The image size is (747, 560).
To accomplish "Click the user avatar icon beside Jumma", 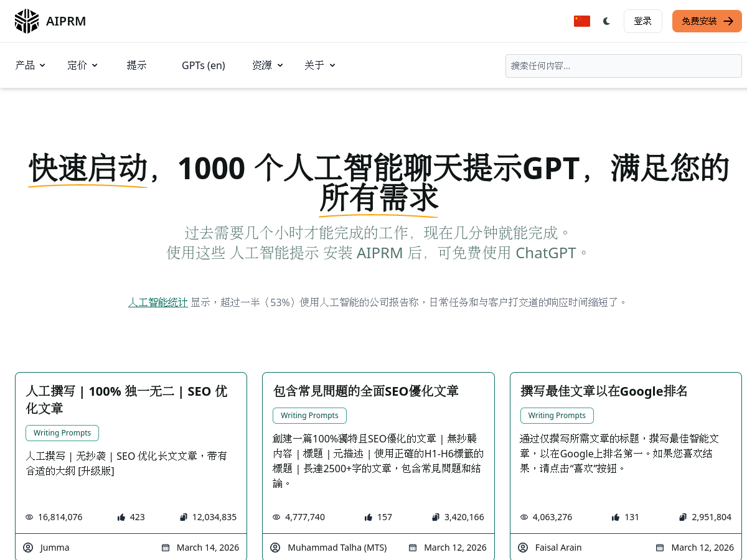I will (28, 548).
